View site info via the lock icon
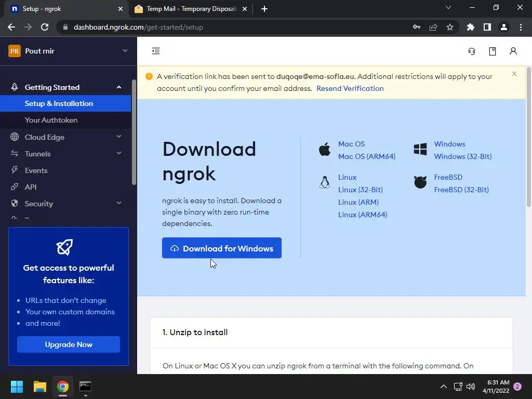The height and width of the screenshot is (399, 532). pos(65,27)
